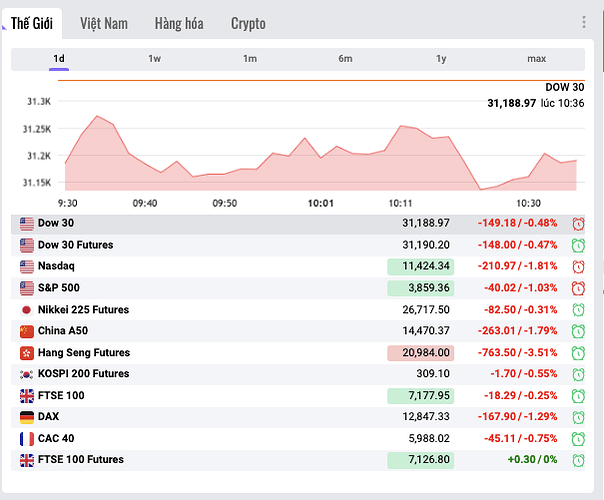
Task: Open the Hàng hóa tab
Action: tap(179, 23)
